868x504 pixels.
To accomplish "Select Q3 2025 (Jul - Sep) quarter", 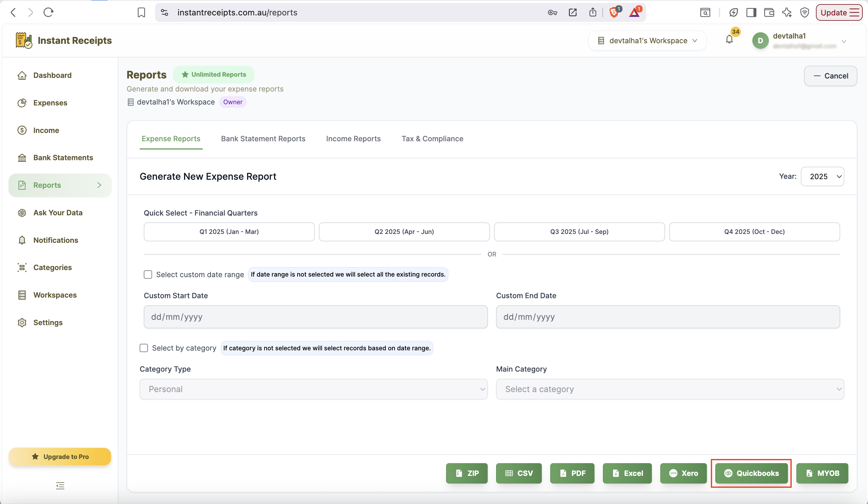I will tap(579, 232).
